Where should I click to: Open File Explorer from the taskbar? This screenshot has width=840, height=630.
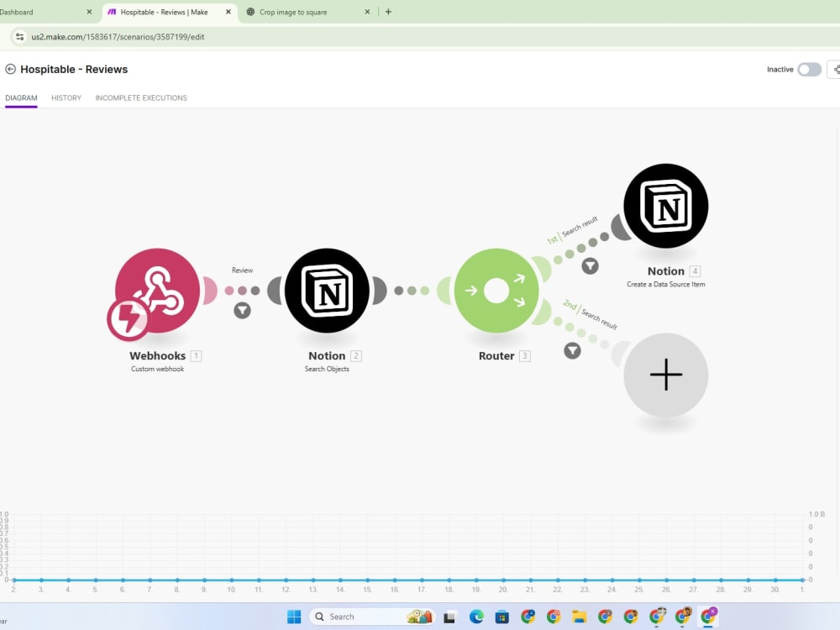click(579, 617)
